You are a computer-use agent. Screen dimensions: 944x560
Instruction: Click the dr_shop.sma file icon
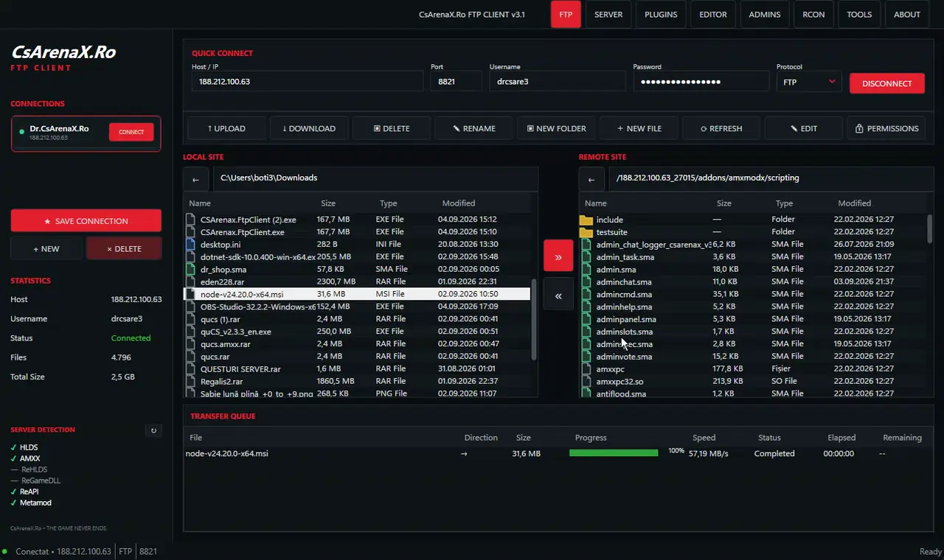191,270
